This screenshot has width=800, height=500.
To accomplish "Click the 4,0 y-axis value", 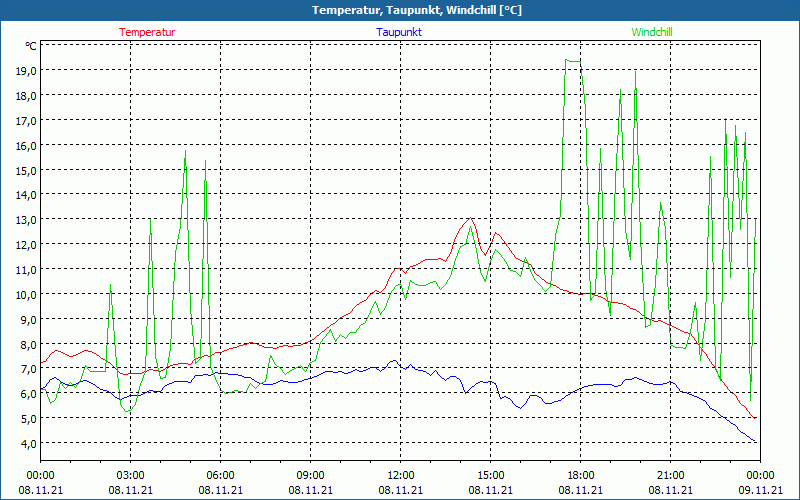I will coord(29,444).
